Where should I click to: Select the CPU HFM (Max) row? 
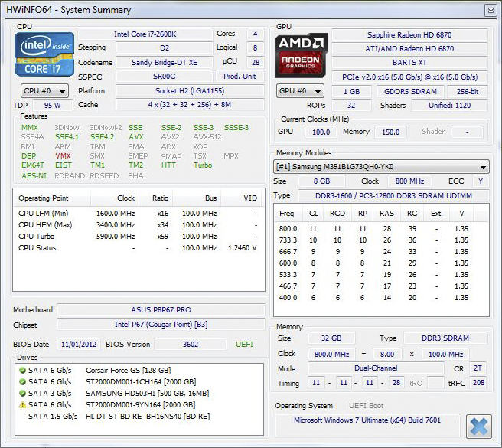click(x=139, y=225)
